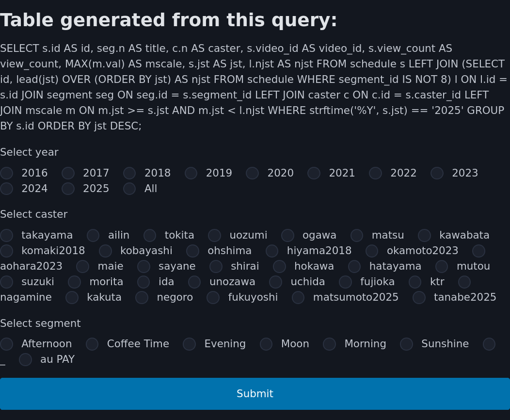
Task: Pick caster uchida
Action: click(275, 282)
